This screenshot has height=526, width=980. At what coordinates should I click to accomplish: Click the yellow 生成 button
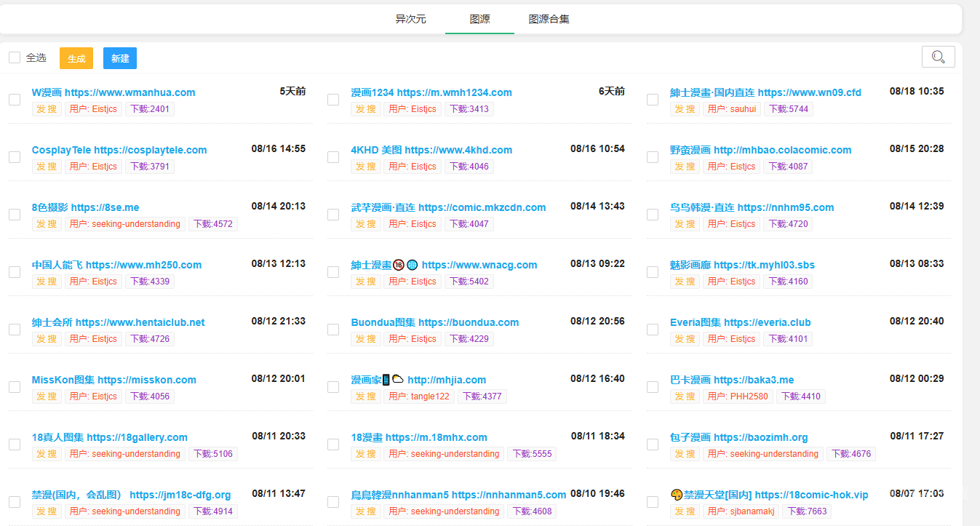point(76,58)
